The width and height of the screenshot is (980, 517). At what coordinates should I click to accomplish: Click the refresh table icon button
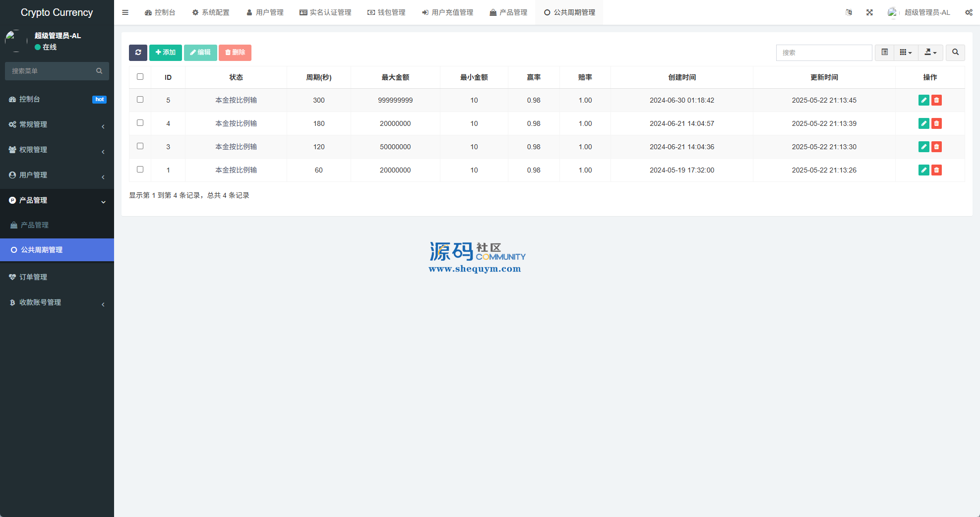click(x=138, y=53)
